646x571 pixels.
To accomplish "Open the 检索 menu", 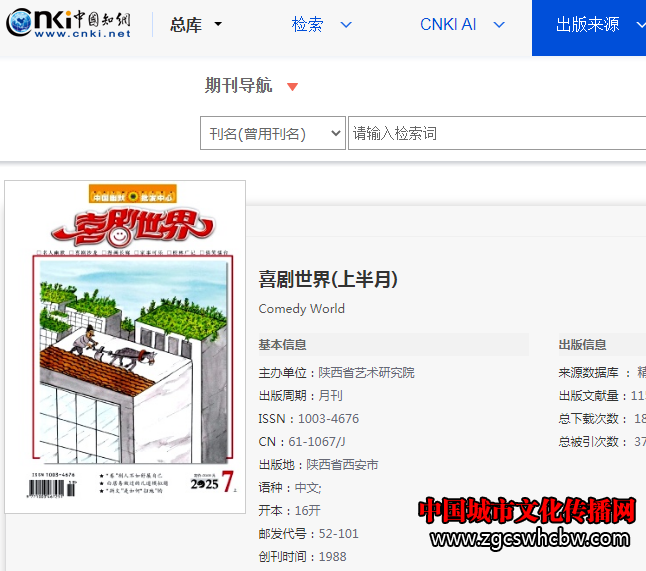I will (x=307, y=25).
